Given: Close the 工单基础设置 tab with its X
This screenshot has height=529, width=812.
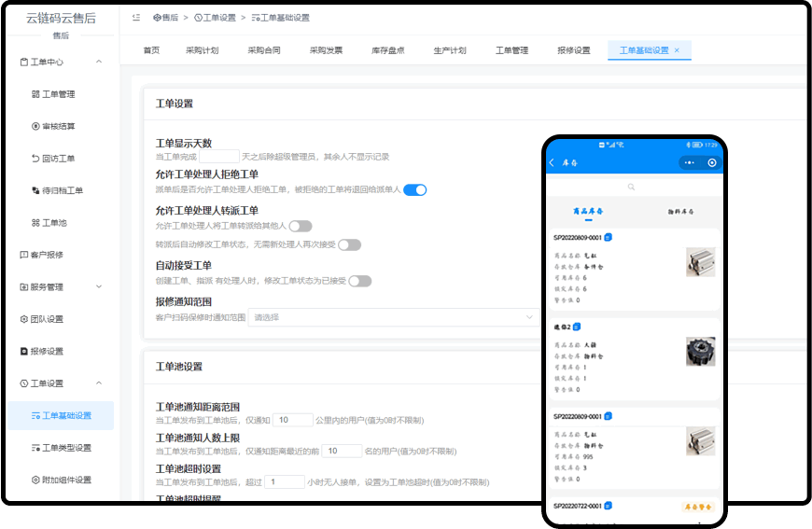Looking at the screenshot, I should click(x=677, y=50).
